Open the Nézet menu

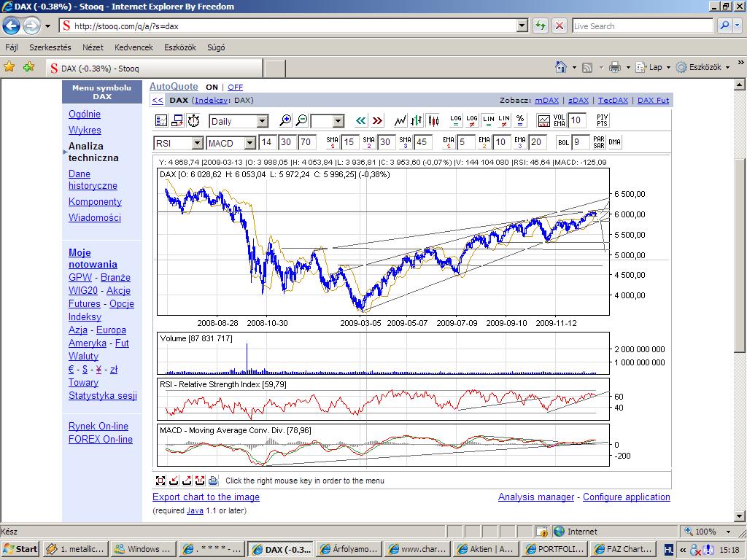click(x=93, y=47)
